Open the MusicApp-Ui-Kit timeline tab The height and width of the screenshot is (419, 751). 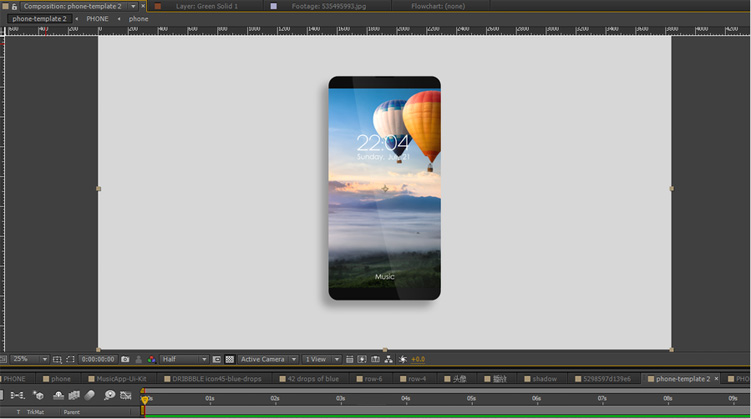click(x=120, y=379)
